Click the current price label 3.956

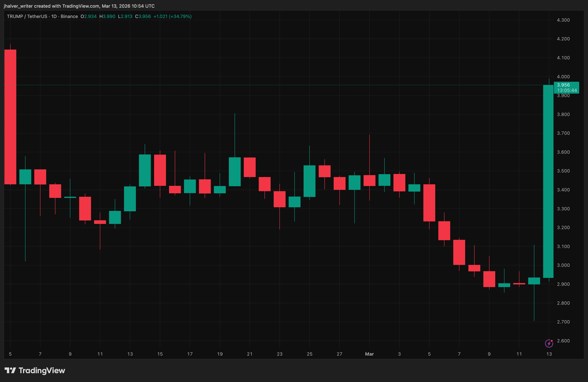click(x=563, y=85)
